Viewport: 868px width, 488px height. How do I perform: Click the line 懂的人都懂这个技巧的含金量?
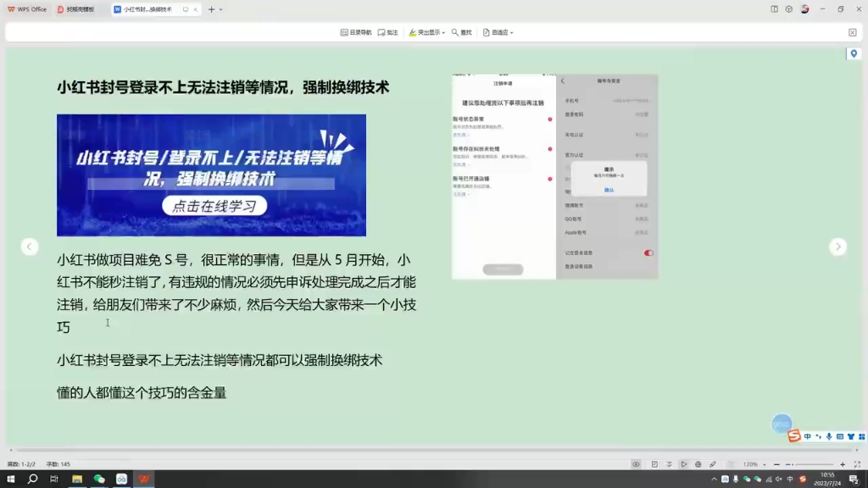(142, 393)
